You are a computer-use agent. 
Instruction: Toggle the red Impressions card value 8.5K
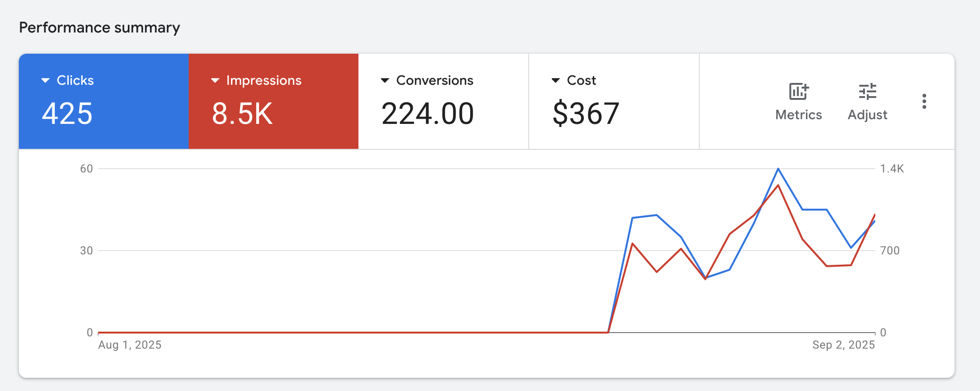242,114
